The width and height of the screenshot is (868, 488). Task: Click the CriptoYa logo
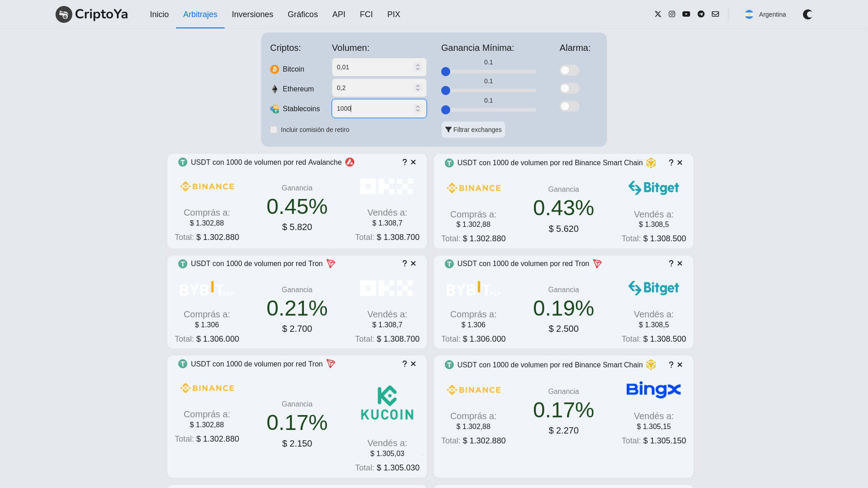(x=92, y=14)
